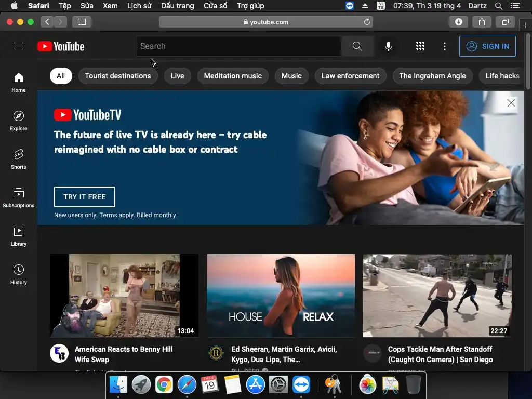
Task: Open App Store from the Dock
Action: [x=255, y=385]
